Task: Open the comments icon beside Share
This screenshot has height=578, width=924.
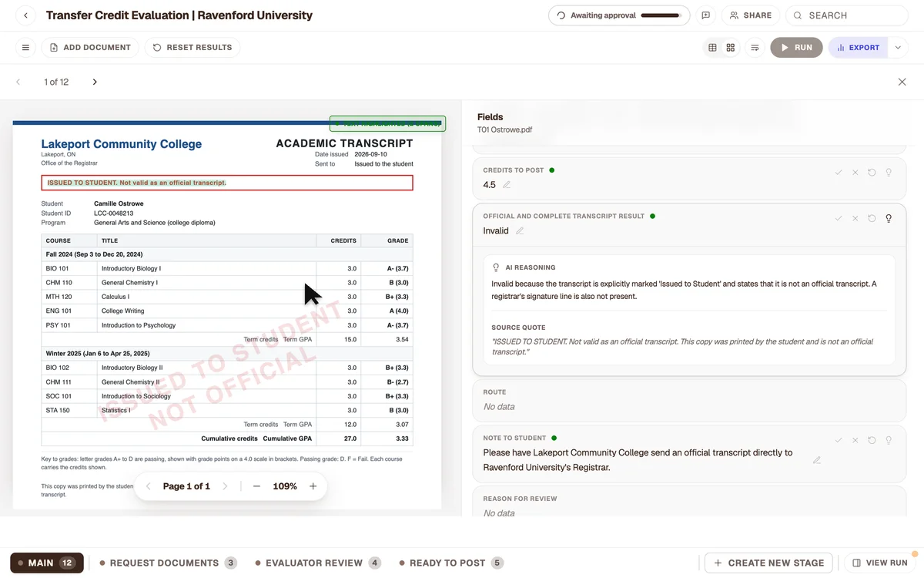Action: [x=705, y=15]
